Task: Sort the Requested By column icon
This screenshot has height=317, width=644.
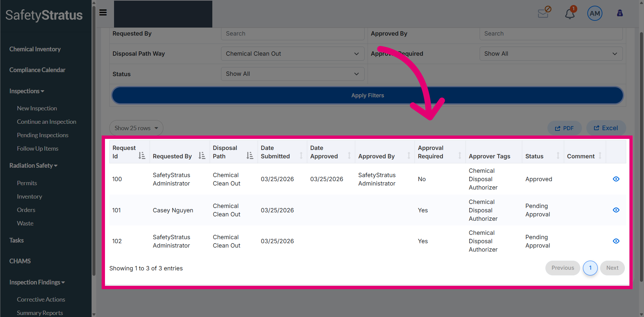Action: [202, 156]
